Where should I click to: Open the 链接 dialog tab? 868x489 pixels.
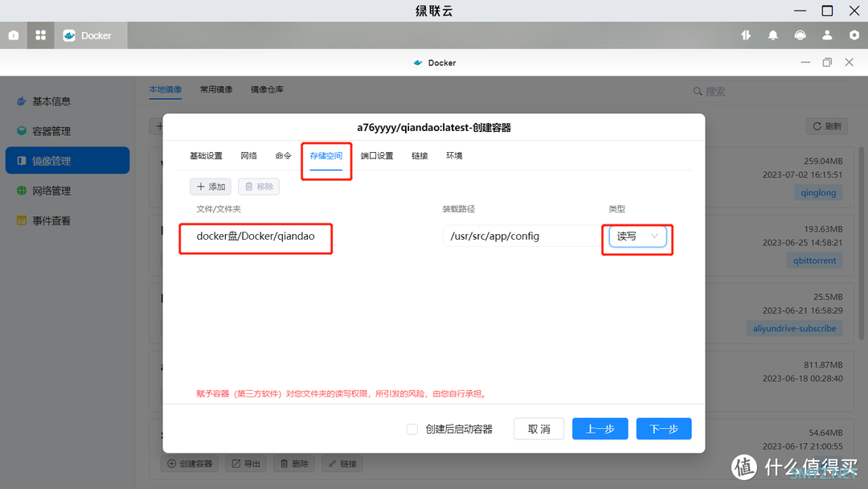click(x=420, y=156)
